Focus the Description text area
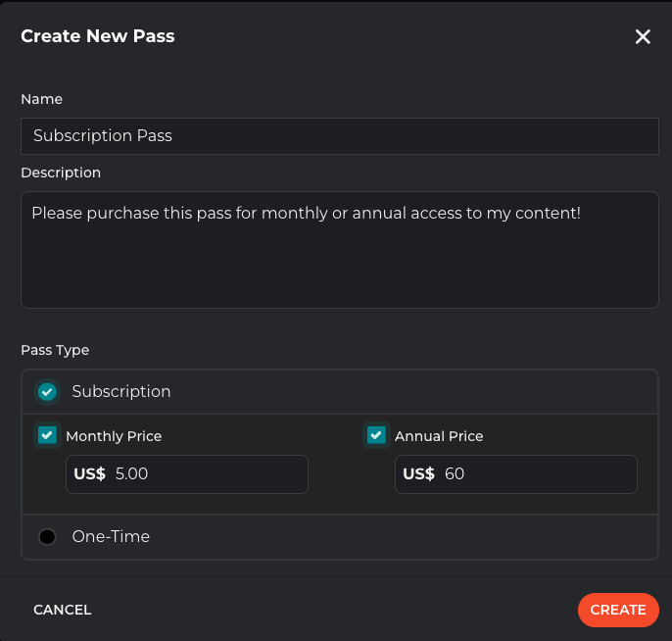672x641 pixels. tap(339, 250)
